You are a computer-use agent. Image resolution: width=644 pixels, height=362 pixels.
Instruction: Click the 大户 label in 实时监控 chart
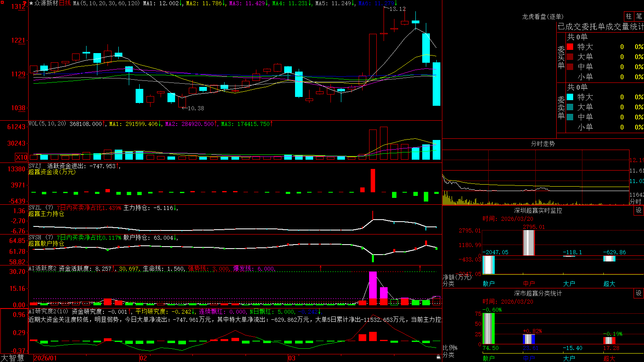tap(569, 284)
